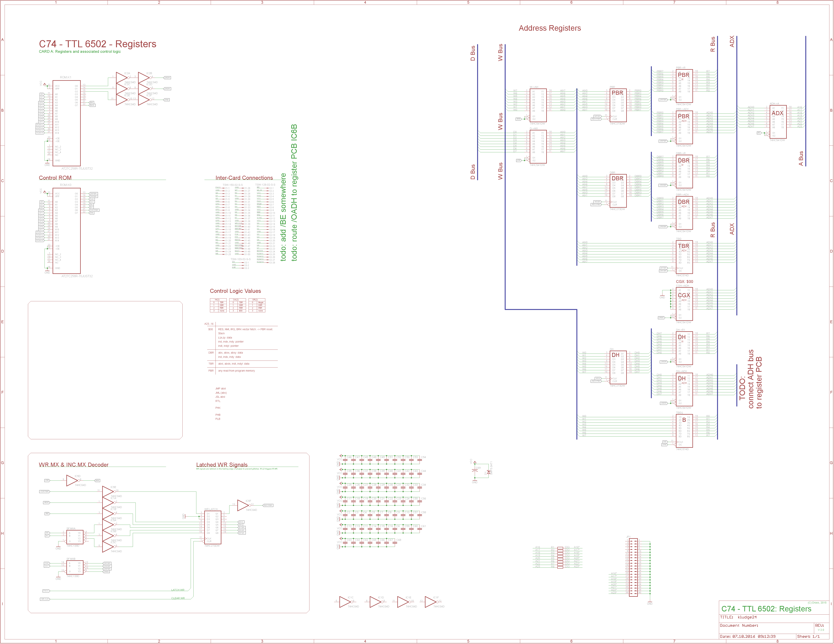Select the Inter-Card Connections label
The height and width of the screenshot is (644, 834).
244,178
